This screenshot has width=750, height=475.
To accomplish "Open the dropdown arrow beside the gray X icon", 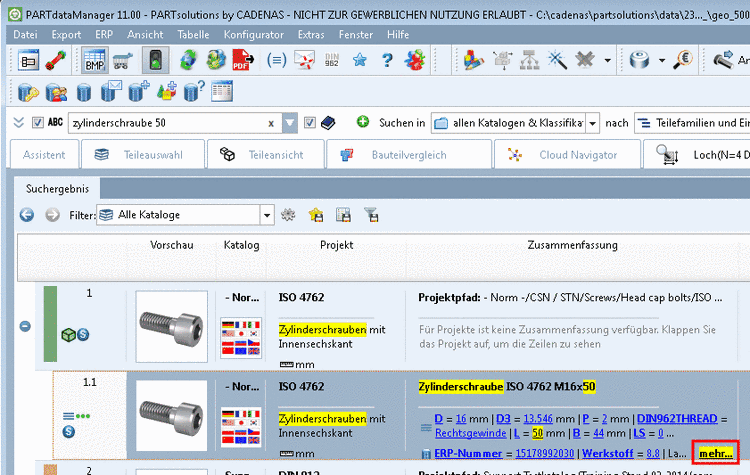I will point(607,61).
